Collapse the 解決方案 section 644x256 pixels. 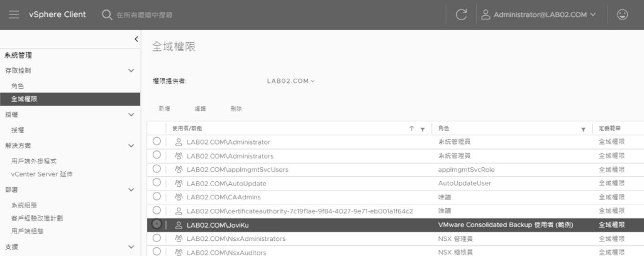131,145
